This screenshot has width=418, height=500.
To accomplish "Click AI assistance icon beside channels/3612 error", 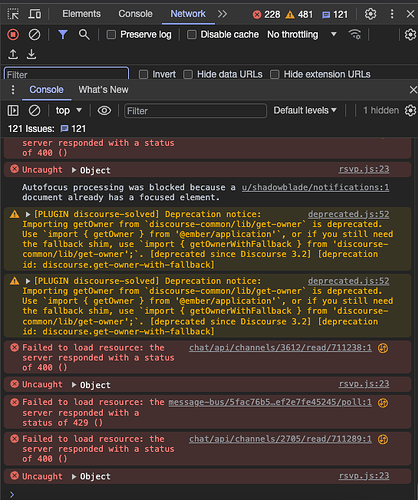I will pos(383,348).
